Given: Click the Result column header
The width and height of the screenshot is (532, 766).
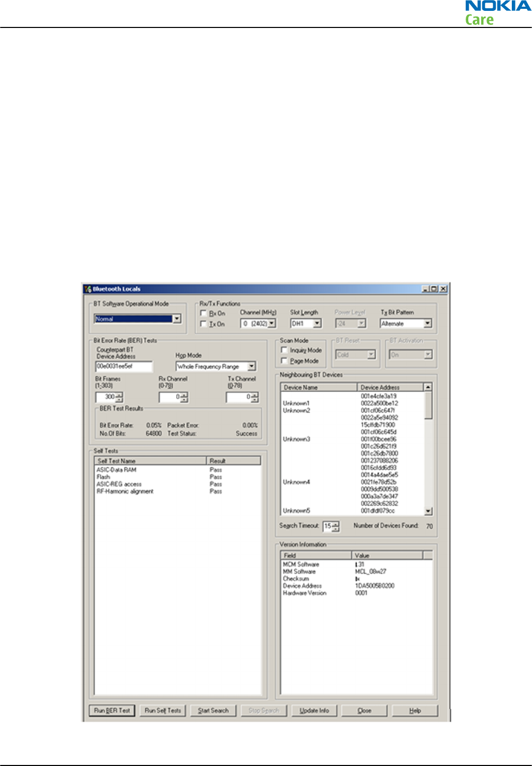Looking at the screenshot, I should click(x=233, y=460).
